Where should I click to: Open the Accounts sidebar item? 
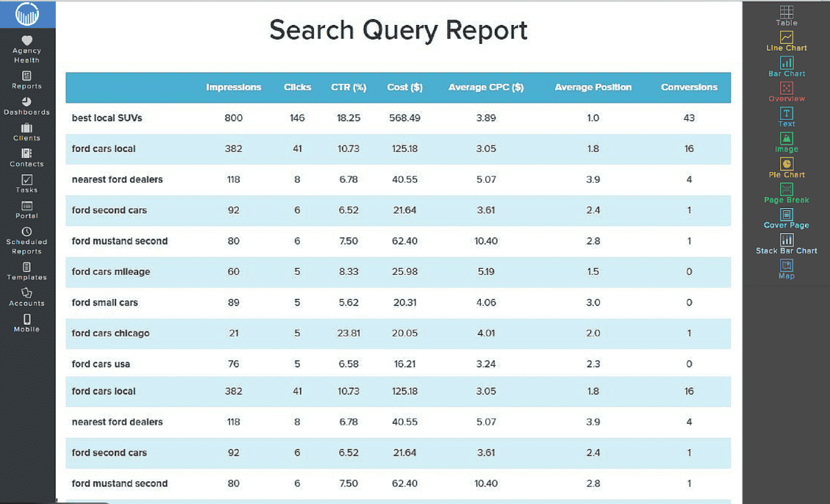click(x=27, y=297)
